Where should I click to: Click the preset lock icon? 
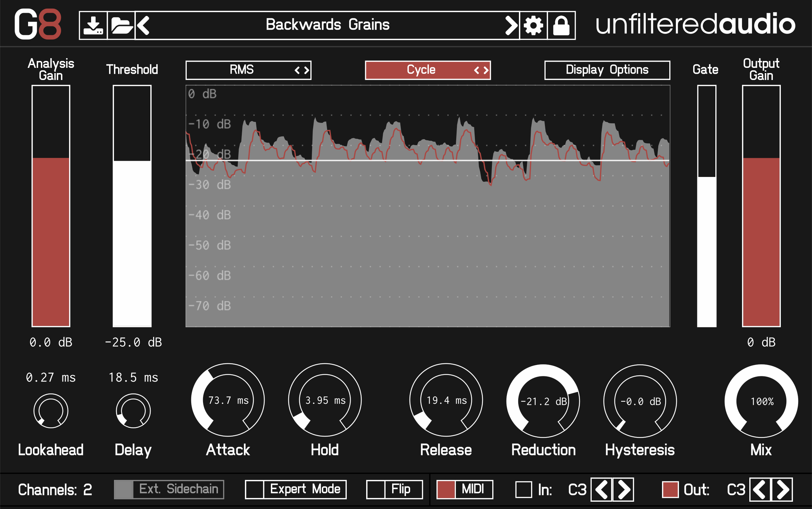point(562,25)
